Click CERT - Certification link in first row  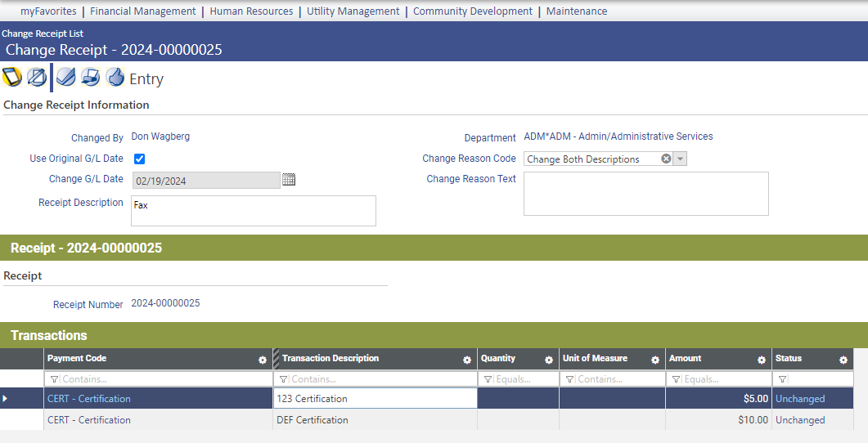tap(89, 399)
